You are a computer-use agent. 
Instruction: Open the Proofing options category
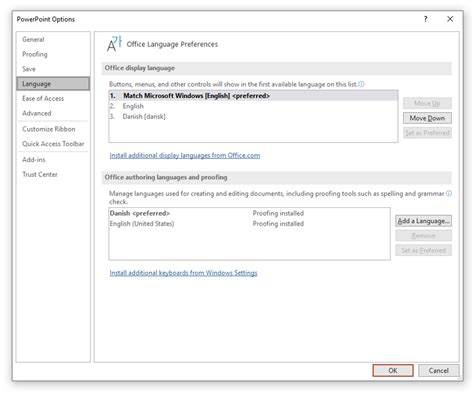35,54
